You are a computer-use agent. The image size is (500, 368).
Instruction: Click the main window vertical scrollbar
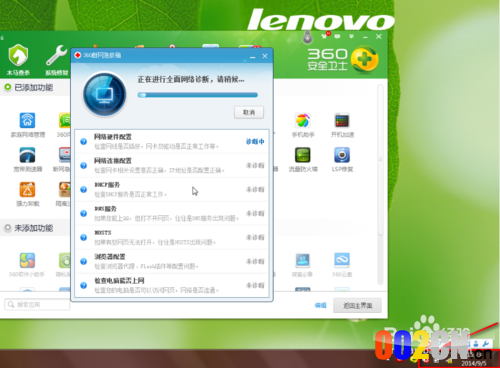[x=380, y=159]
